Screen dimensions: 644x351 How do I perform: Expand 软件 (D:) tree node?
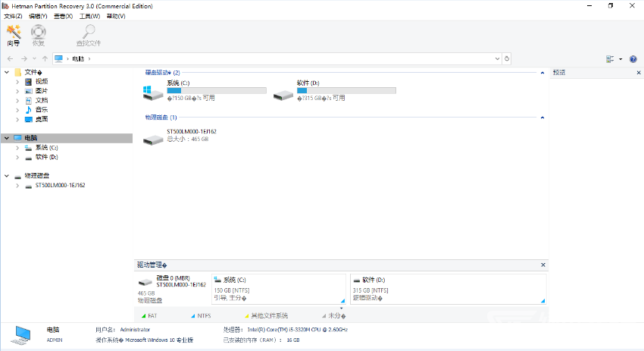[x=17, y=157]
